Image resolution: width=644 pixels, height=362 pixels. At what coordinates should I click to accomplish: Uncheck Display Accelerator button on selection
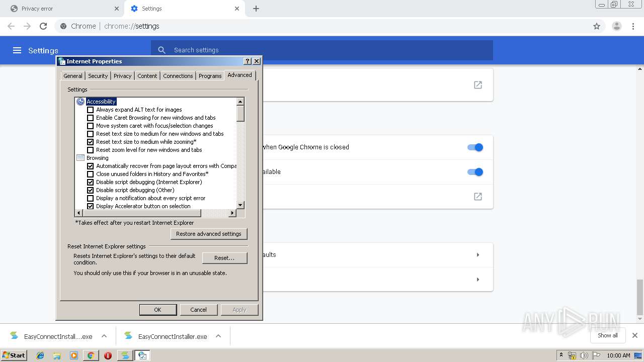pos(91,206)
